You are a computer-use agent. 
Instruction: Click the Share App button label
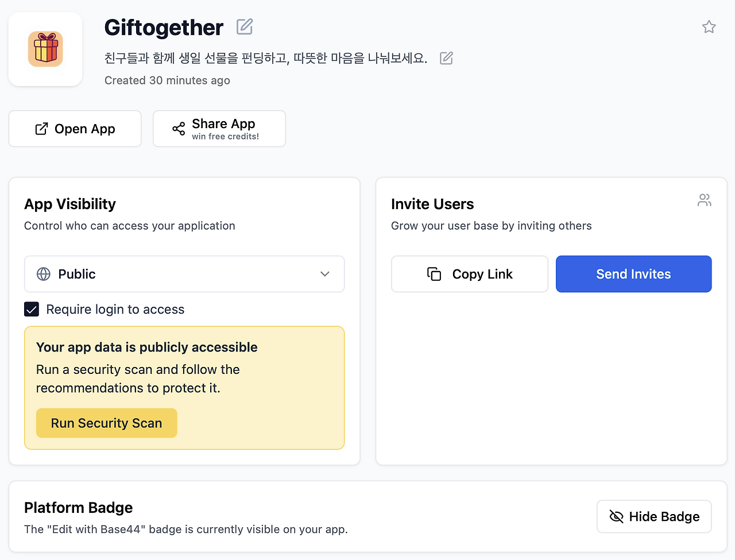coord(223,124)
